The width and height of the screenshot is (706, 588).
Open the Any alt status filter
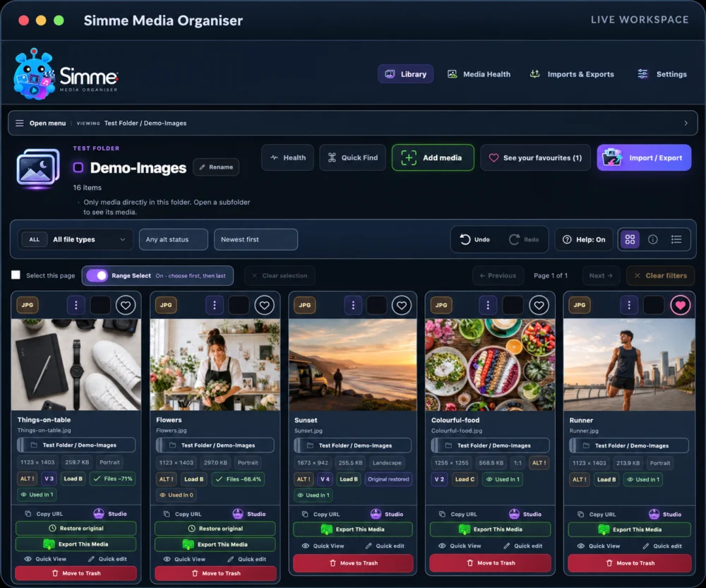[174, 239]
